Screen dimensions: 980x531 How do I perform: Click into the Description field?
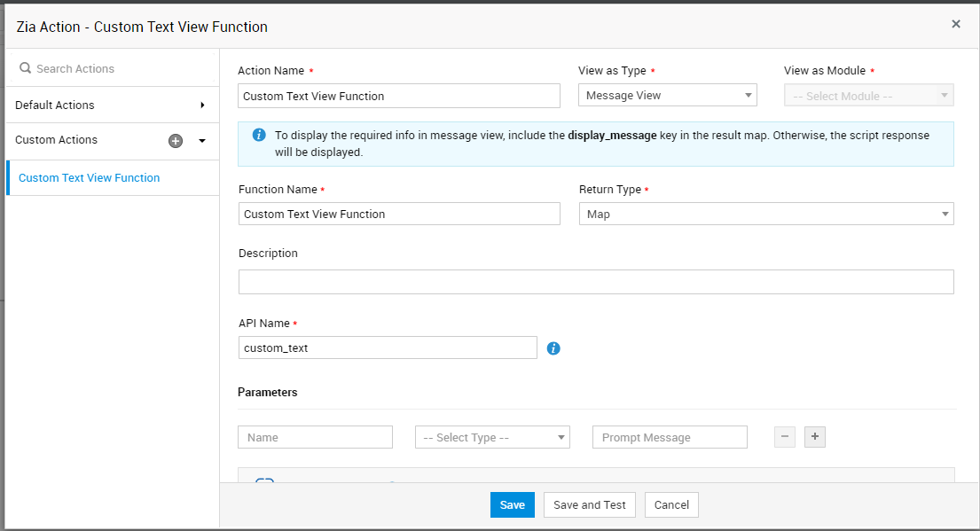(x=596, y=282)
